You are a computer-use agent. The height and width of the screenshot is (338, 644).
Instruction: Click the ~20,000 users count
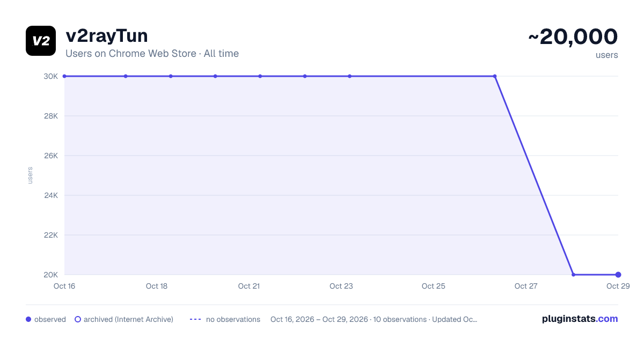pos(573,37)
